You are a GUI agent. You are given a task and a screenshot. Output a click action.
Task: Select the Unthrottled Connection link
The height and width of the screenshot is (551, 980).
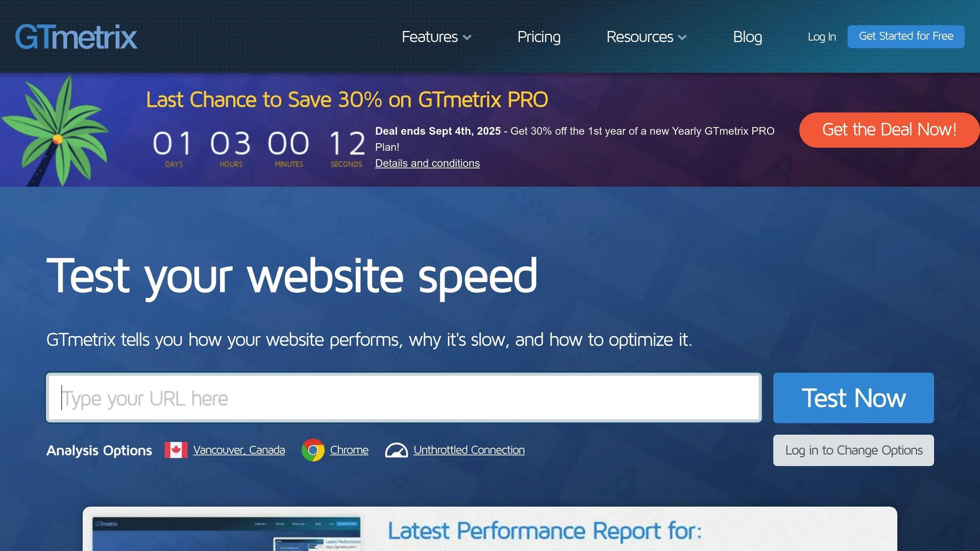click(469, 450)
